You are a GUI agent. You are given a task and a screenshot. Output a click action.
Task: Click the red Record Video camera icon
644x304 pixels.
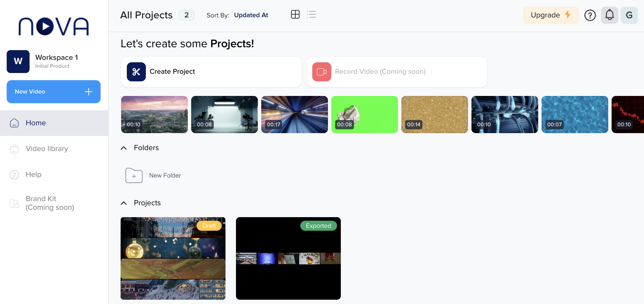322,72
